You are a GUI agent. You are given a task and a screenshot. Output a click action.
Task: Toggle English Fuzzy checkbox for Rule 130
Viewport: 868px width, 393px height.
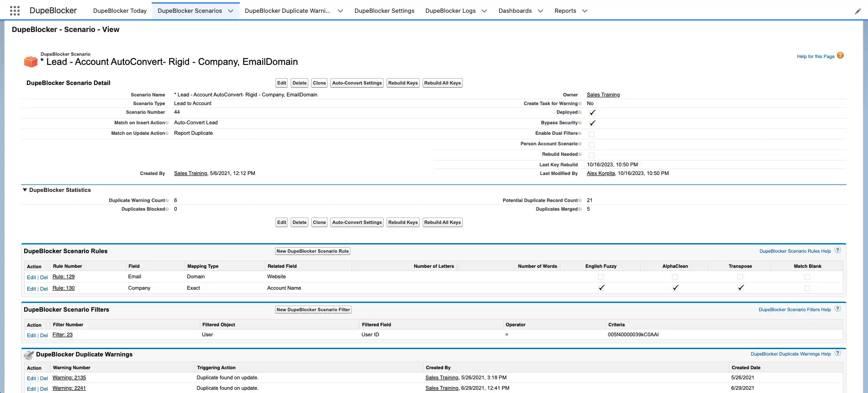601,288
